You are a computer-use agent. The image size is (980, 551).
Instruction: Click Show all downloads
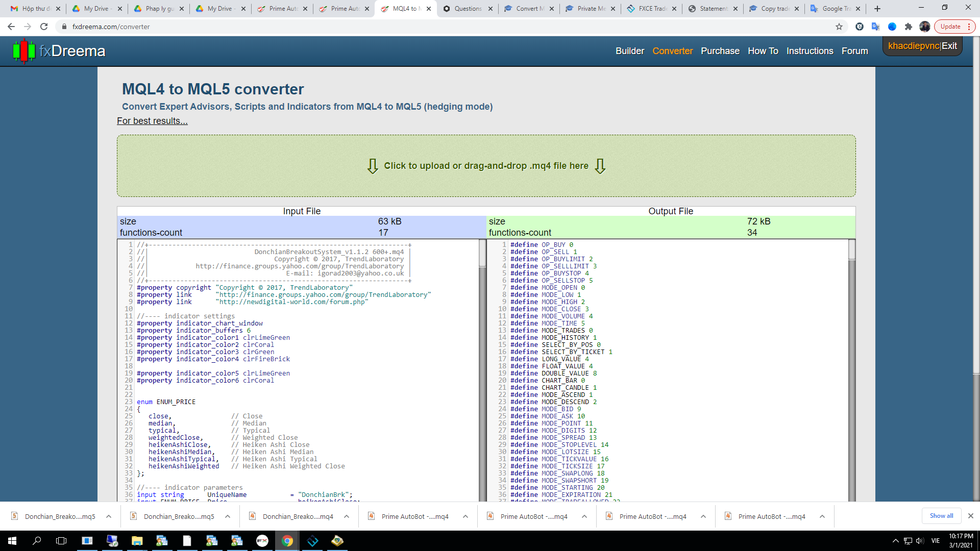[x=941, y=516]
